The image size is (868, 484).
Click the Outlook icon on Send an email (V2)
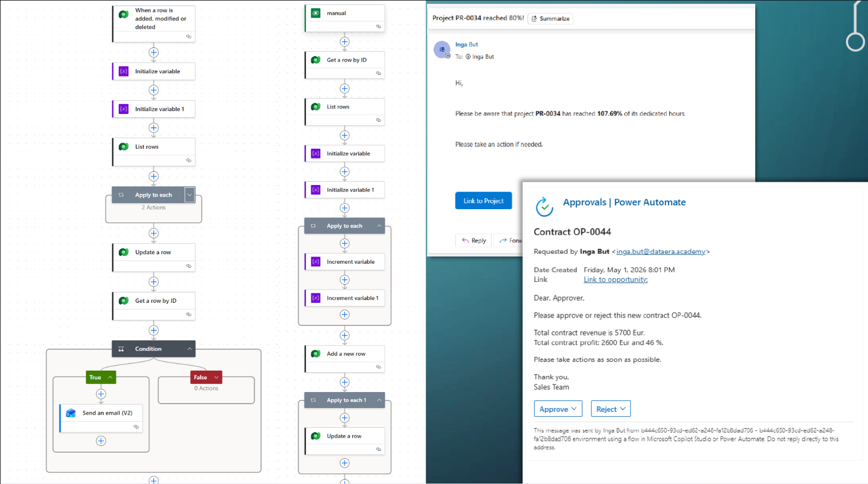[x=71, y=413]
